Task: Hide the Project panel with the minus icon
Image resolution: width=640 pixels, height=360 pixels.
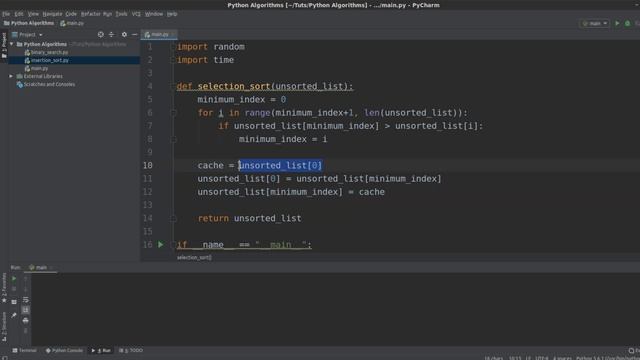Action: [134, 35]
